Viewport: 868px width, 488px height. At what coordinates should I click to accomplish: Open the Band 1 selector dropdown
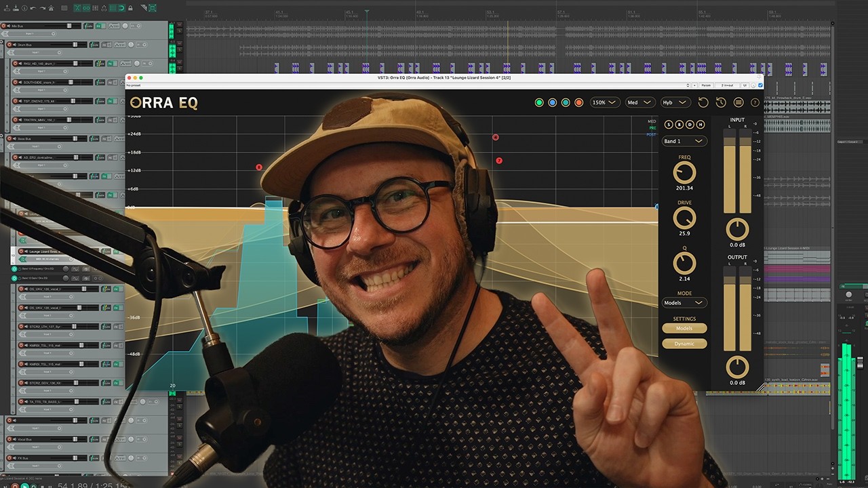685,141
